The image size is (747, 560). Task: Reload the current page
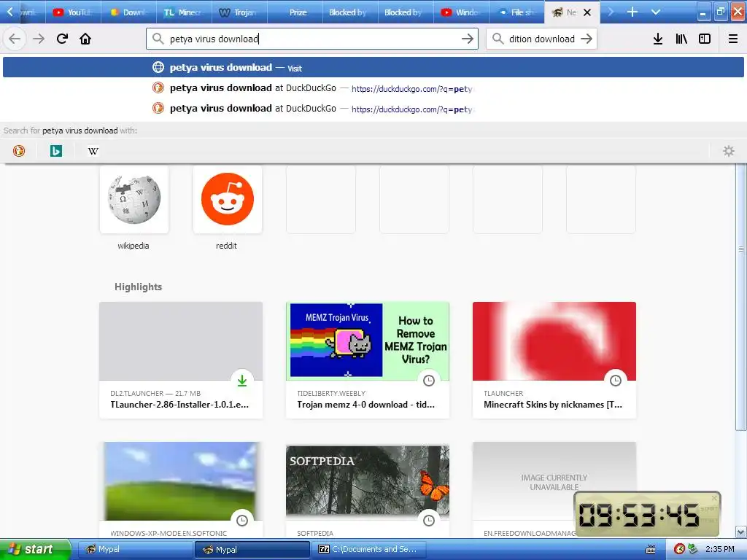tap(62, 39)
